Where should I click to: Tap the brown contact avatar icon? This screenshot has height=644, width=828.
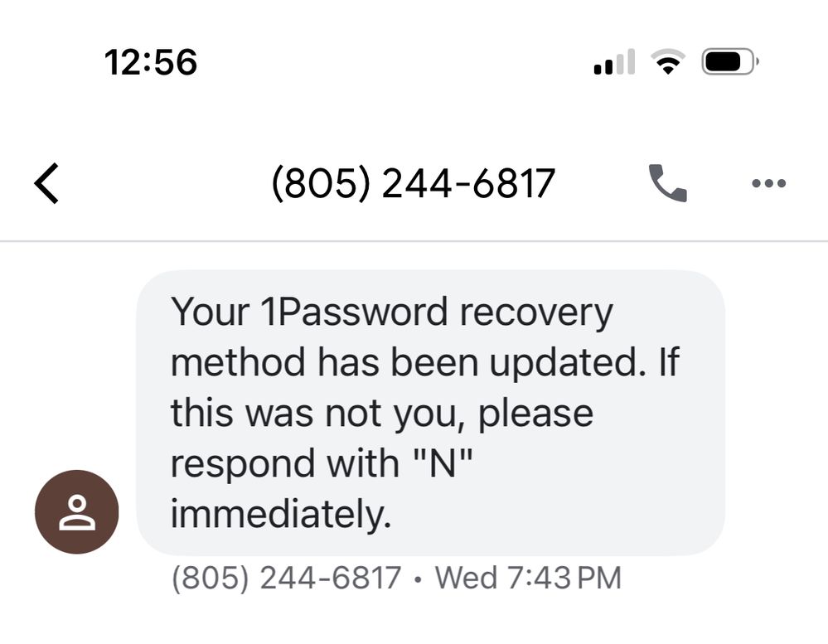pos(76,512)
